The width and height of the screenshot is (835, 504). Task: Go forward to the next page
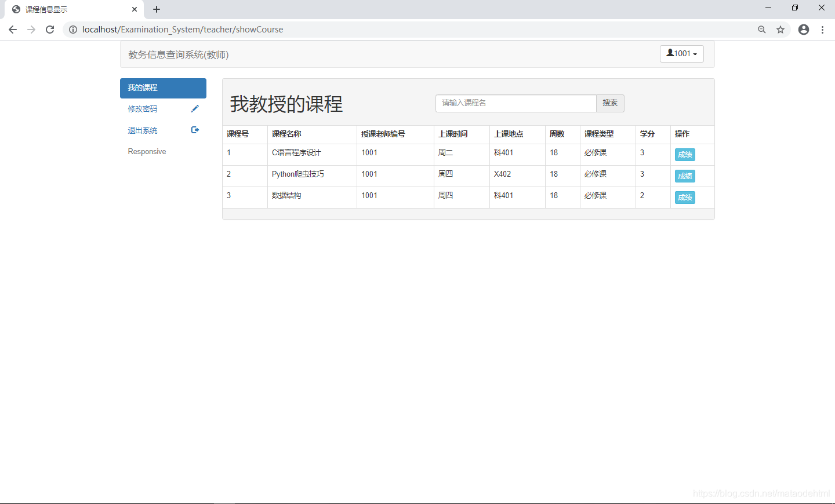click(x=31, y=30)
